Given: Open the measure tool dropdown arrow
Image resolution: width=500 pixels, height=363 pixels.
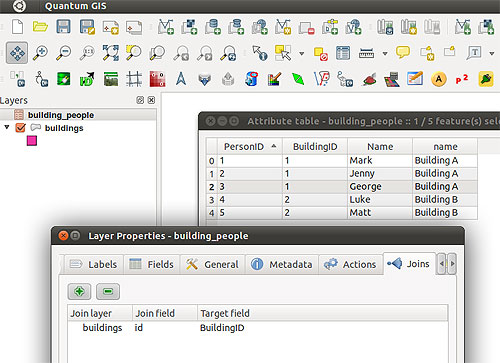Looking at the screenshot, I should (385, 53).
